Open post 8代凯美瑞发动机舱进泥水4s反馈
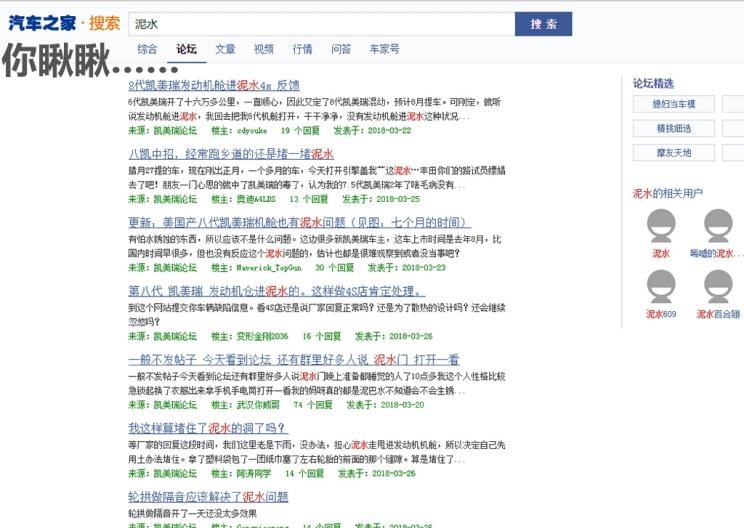This screenshot has width=744, height=528. tap(214, 85)
